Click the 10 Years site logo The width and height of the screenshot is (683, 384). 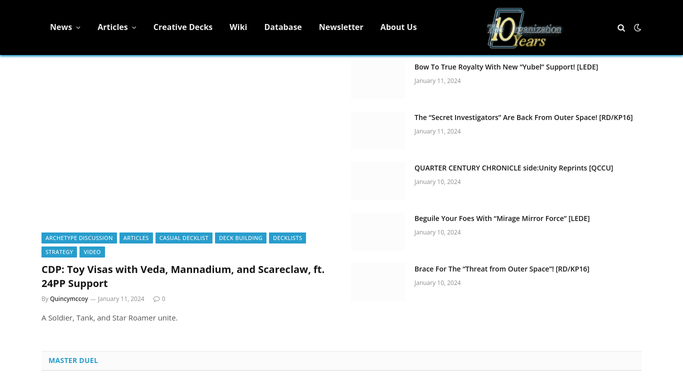click(524, 28)
